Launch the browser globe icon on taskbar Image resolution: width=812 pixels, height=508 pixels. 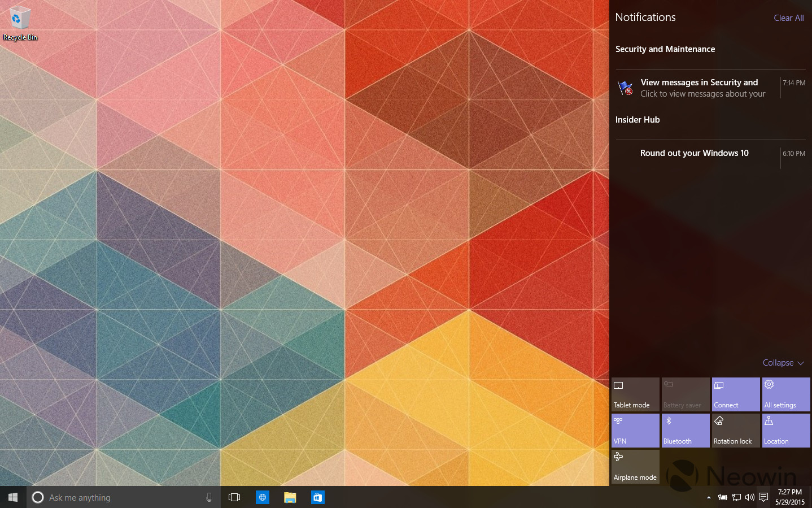point(262,497)
